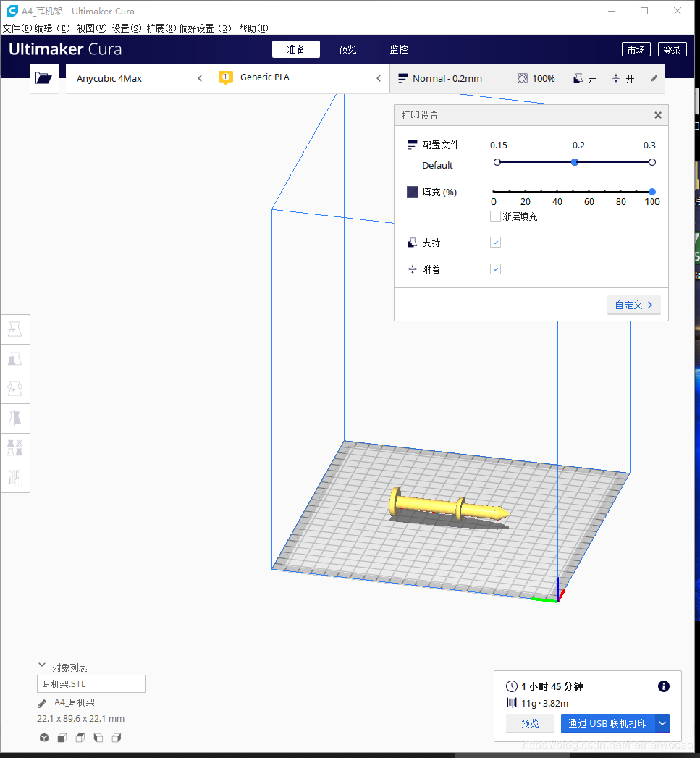The image size is (700, 758).
Task: Switch to right side view icon
Action: (x=116, y=738)
